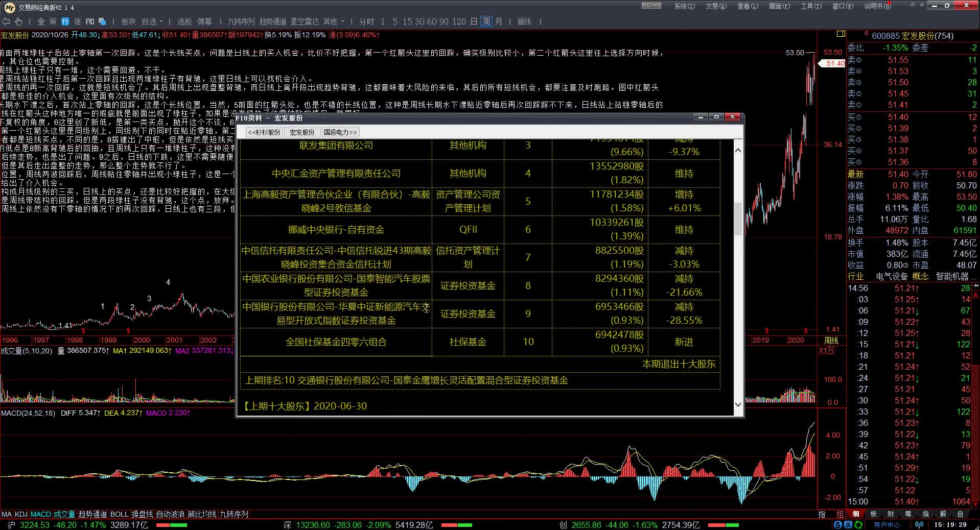Toggle the 九转序列 toolbar indicator
The width and height of the screenshot is (980, 530).
[241, 21]
